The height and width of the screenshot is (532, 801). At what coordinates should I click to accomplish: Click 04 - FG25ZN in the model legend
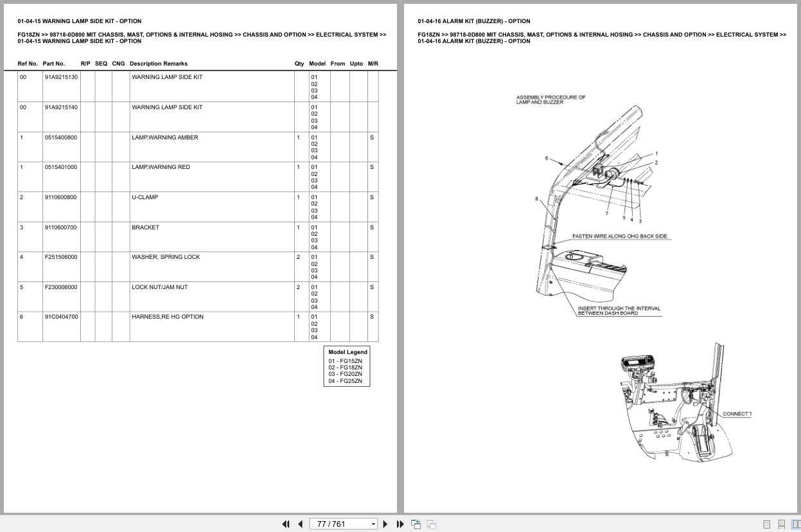pyautogui.click(x=346, y=381)
